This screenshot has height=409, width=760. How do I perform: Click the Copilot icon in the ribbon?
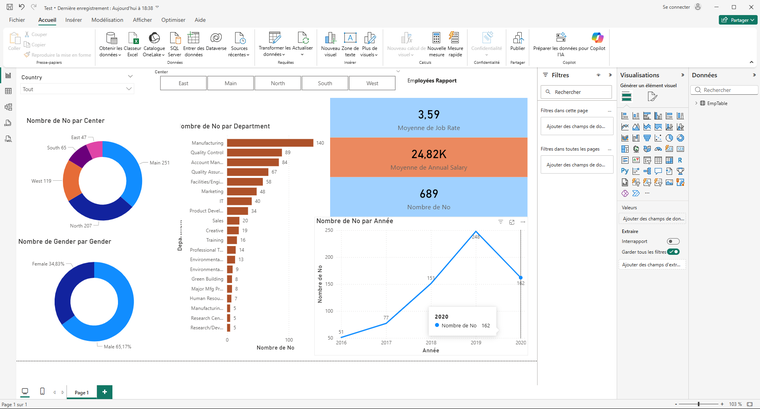(597, 38)
